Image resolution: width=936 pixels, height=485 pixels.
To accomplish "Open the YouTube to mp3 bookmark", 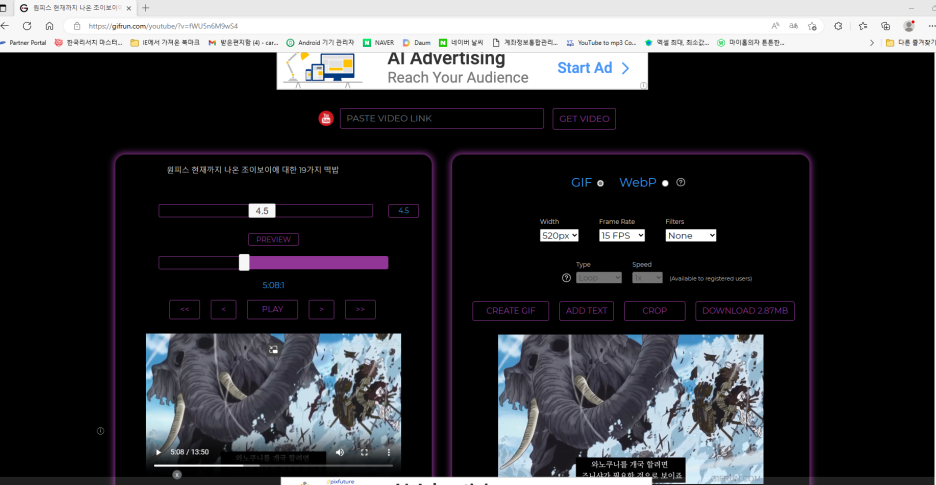I will [x=601, y=43].
